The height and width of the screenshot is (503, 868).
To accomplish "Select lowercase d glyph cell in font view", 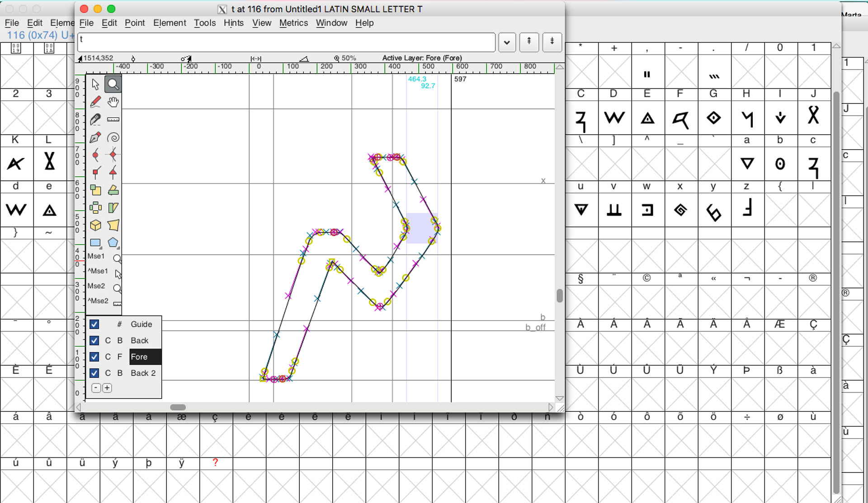I will pyautogui.click(x=16, y=210).
